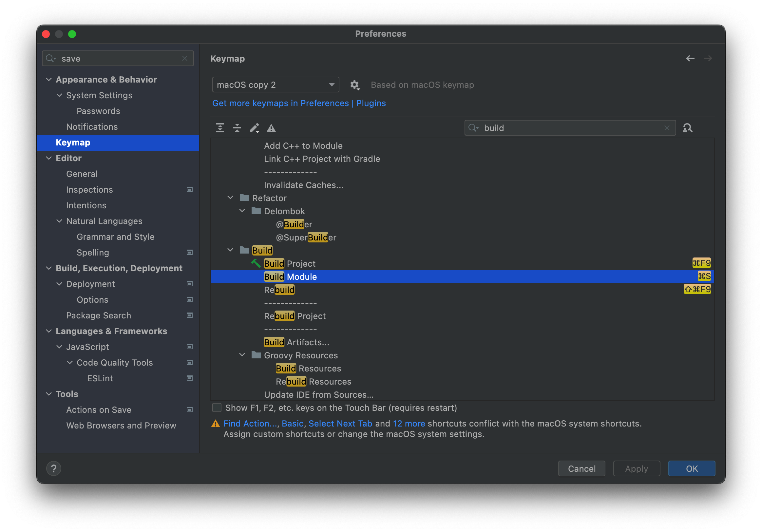The width and height of the screenshot is (762, 532).
Task: Collapse the Build, Execution, Deployment section
Action: point(49,268)
